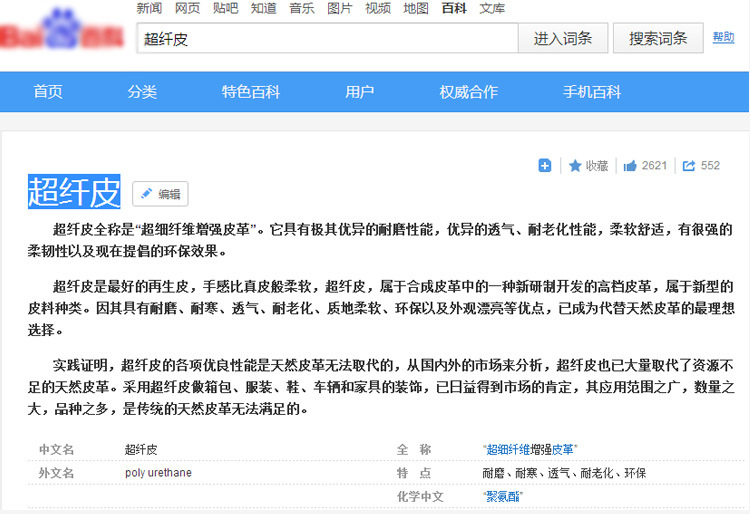The image size is (750, 514).
Task: Click the thumbs-up like icon
Action: [x=630, y=166]
